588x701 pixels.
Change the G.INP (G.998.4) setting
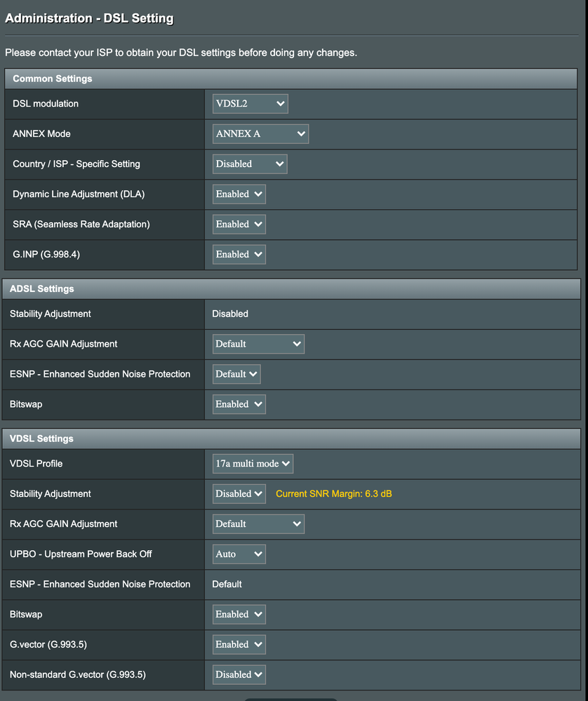pyautogui.click(x=239, y=254)
